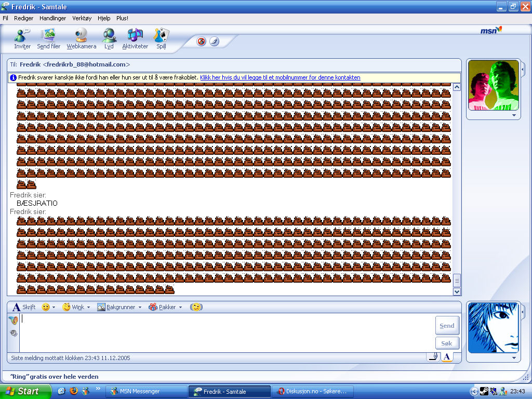Send a nudge with the shaking smiley
Screen dimensions: 532x399
(196, 307)
